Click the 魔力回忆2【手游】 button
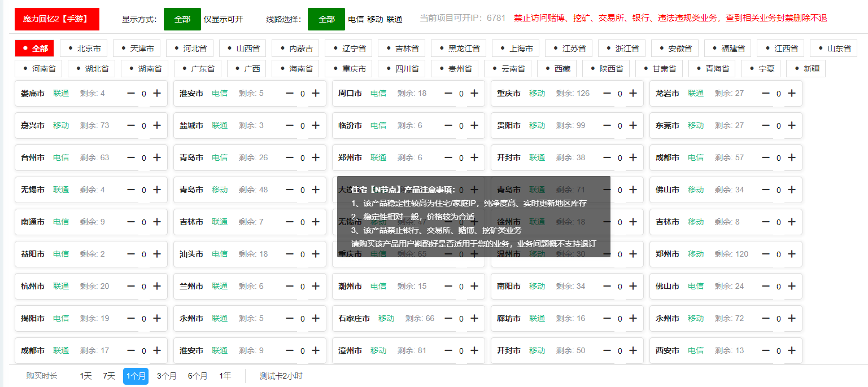This screenshot has width=868, height=387. pos(55,19)
